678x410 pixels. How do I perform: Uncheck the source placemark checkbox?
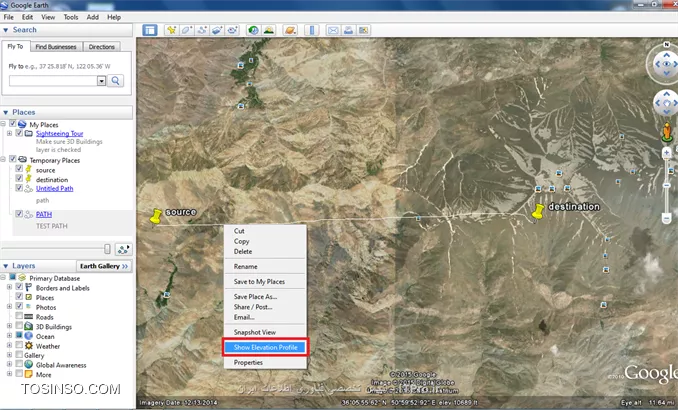pos(19,169)
